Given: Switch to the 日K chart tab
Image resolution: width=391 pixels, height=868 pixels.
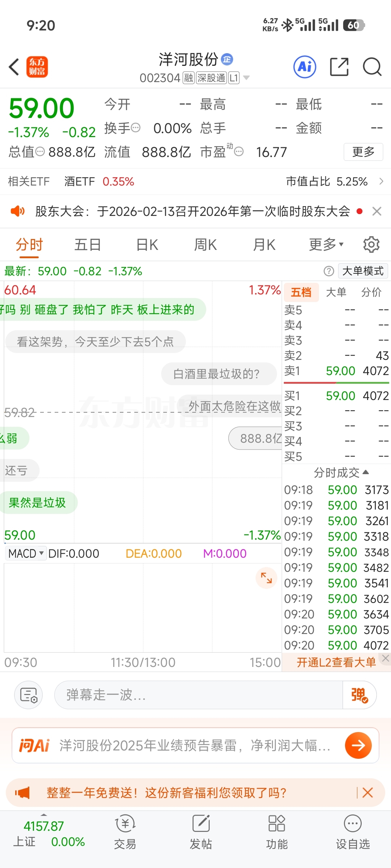Looking at the screenshot, I should tap(147, 245).
